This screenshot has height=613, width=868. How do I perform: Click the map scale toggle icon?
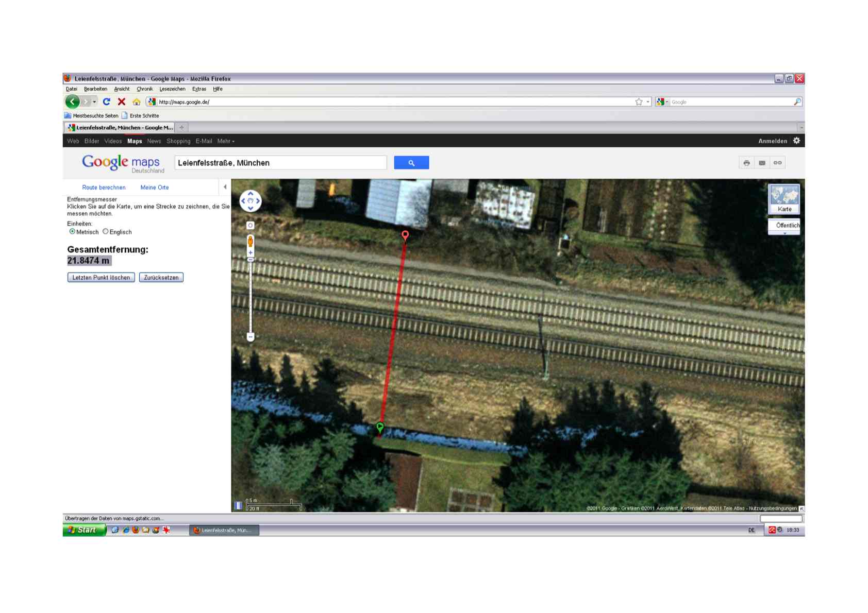tap(238, 506)
